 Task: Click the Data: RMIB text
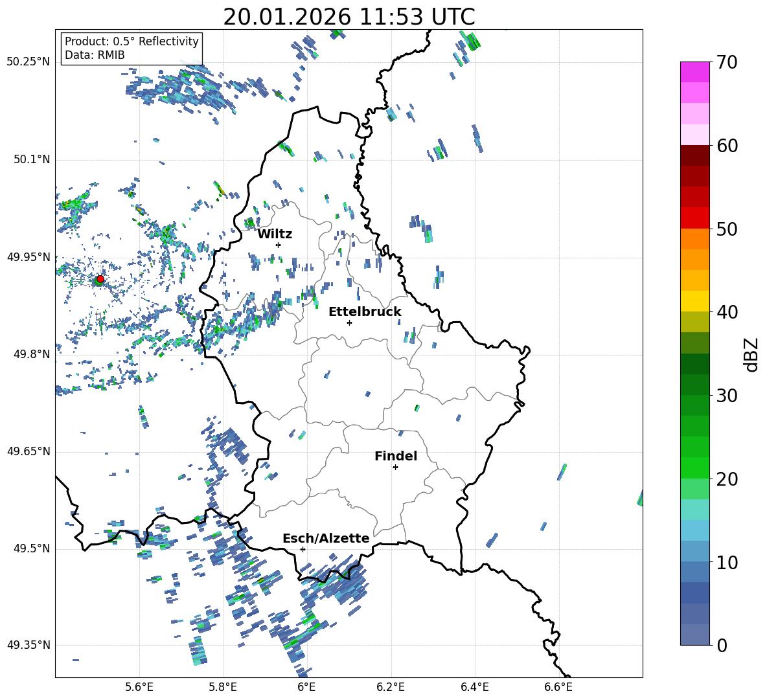click(x=95, y=55)
